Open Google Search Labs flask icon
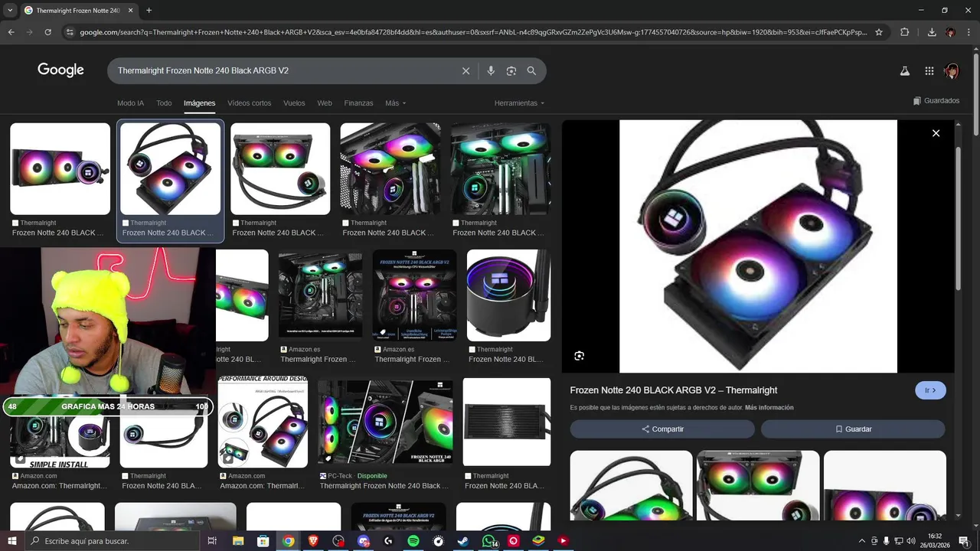Screen dimensions: 980x551 coord(904,71)
